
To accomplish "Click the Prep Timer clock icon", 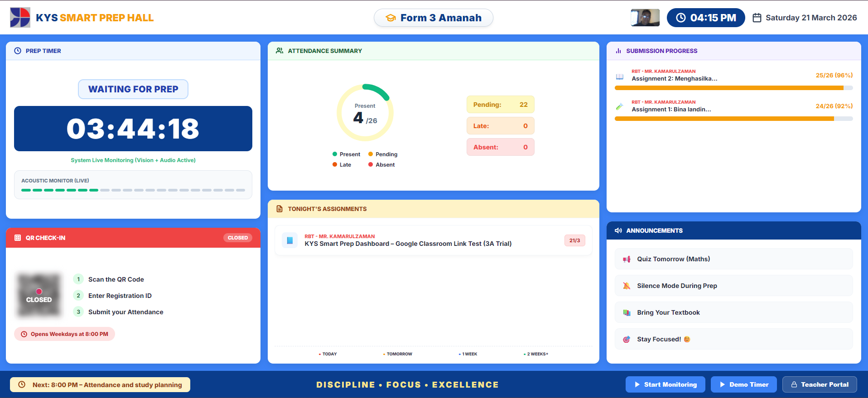I will [18, 51].
